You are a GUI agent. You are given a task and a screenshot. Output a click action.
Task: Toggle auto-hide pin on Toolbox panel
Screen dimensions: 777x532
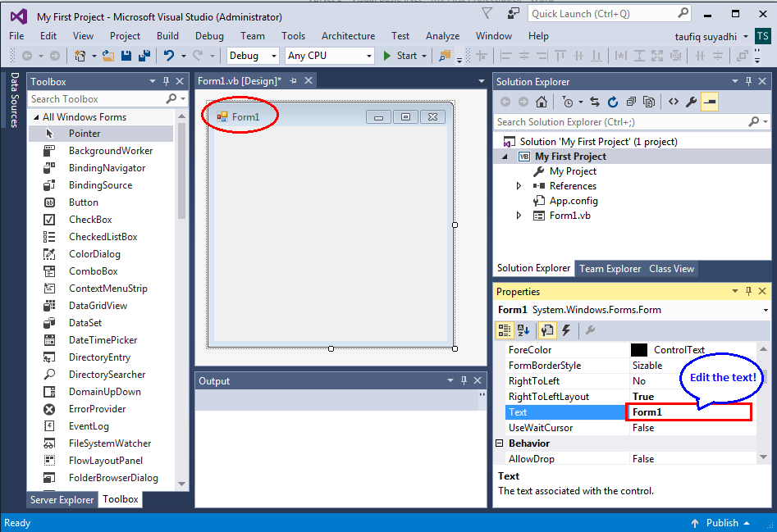pos(166,81)
